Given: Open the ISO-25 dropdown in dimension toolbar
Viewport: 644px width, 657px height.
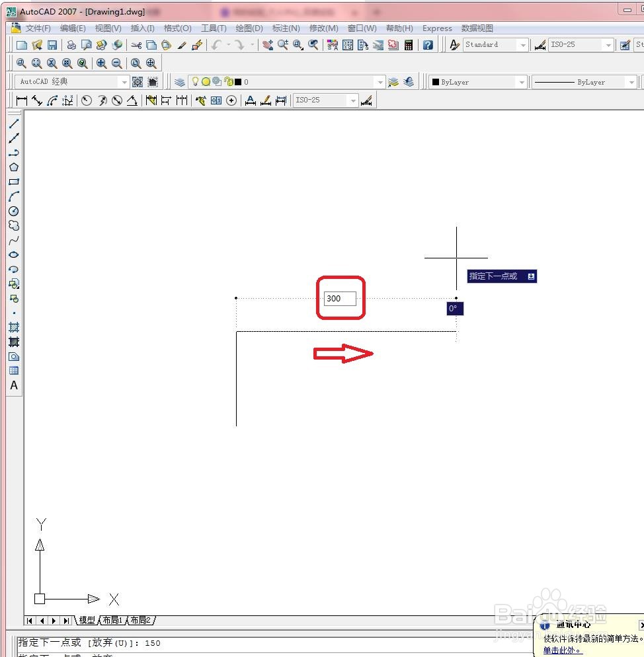Looking at the screenshot, I should tap(353, 100).
